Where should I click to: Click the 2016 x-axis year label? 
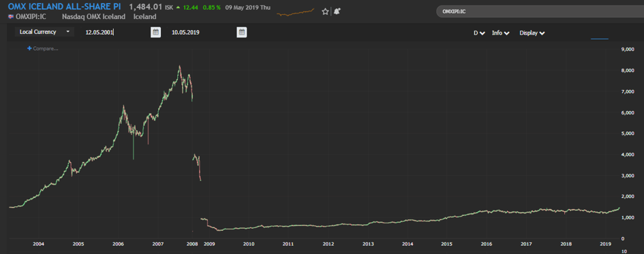[487, 244]
